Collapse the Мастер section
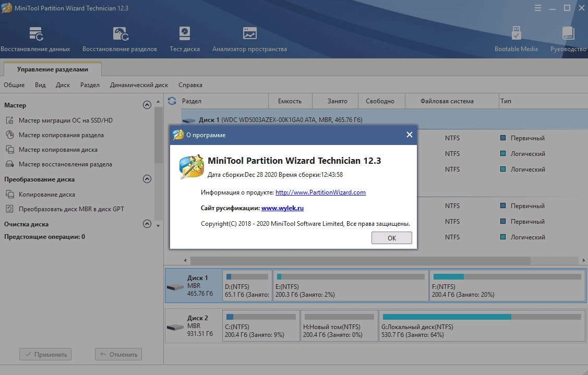The height and width of the screenshot is (375, 588). tap(147, 105)
